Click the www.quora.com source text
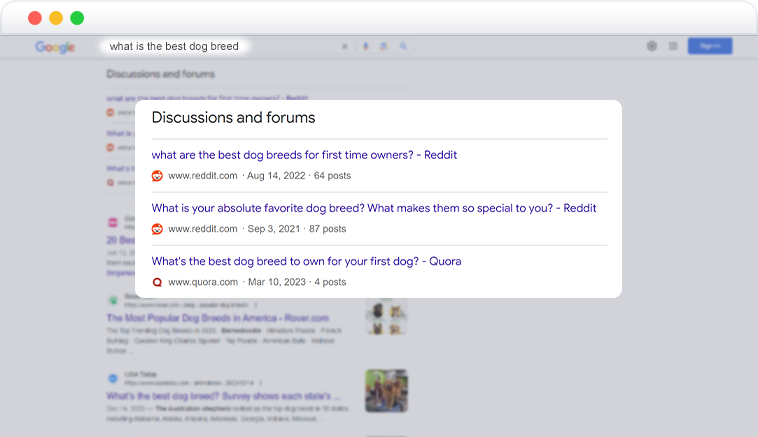 click(203, 282)
